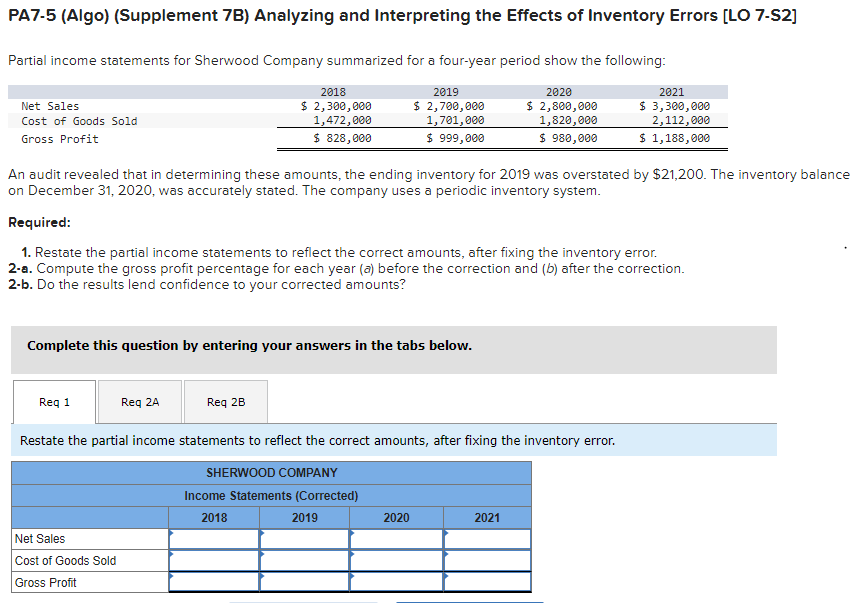
Task: Click the Net Sales input cell for 2018
Action: 213,538
